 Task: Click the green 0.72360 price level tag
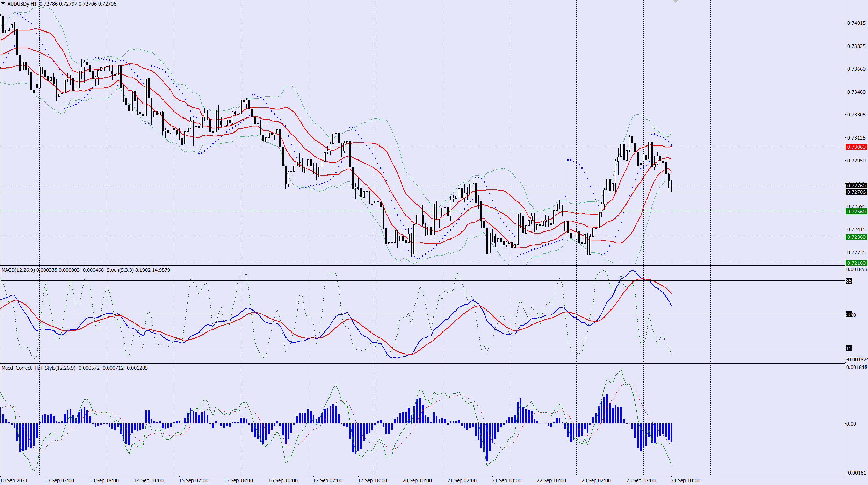[856, 237]
